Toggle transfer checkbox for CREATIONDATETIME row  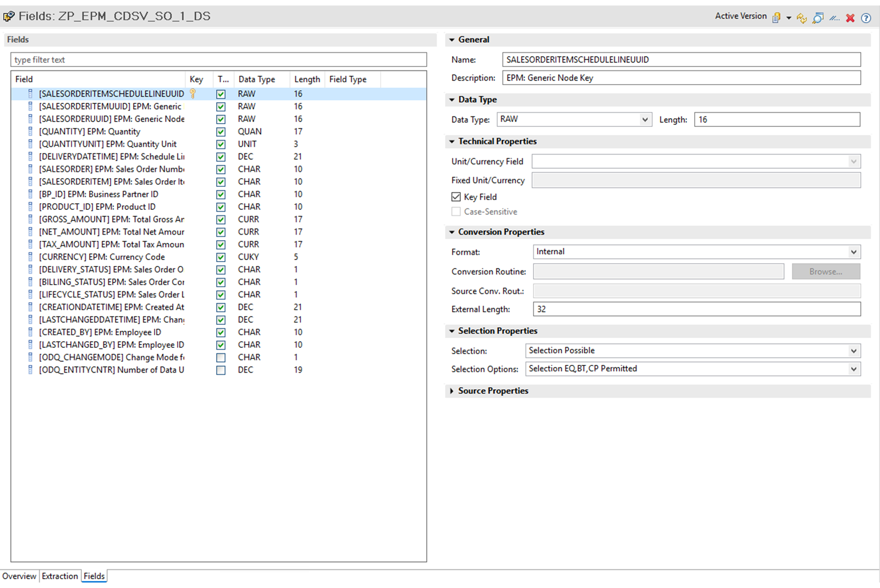[221, 308]
